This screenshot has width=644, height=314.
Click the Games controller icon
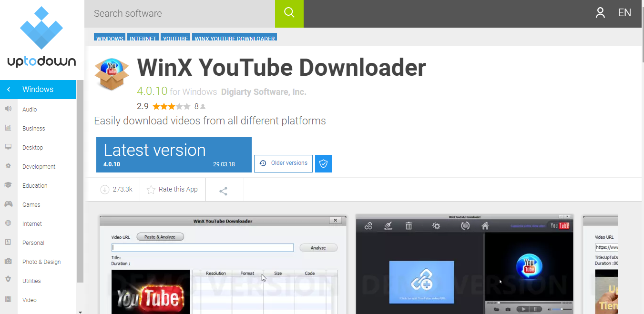(8, 204)
